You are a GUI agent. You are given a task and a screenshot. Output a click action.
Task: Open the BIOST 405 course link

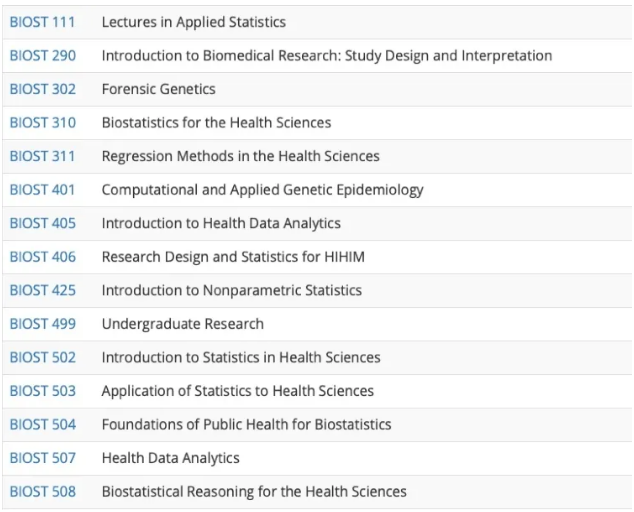(x=42, y=224)
